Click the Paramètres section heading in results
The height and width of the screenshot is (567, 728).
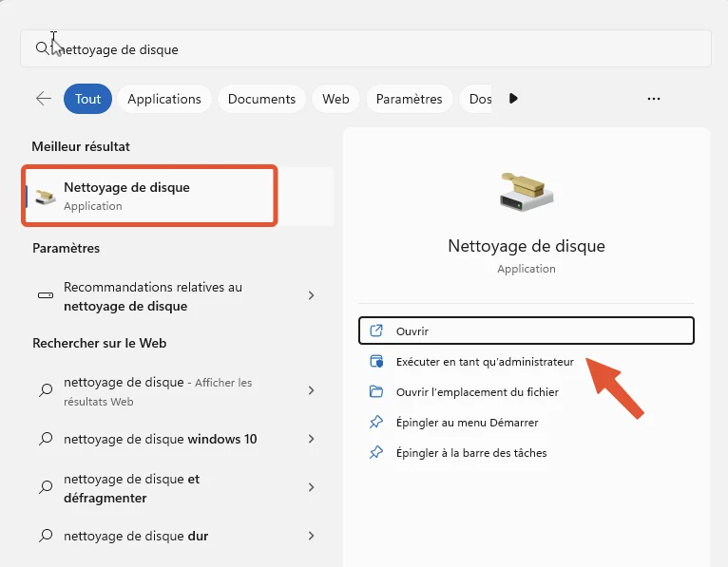coord(66,248)
